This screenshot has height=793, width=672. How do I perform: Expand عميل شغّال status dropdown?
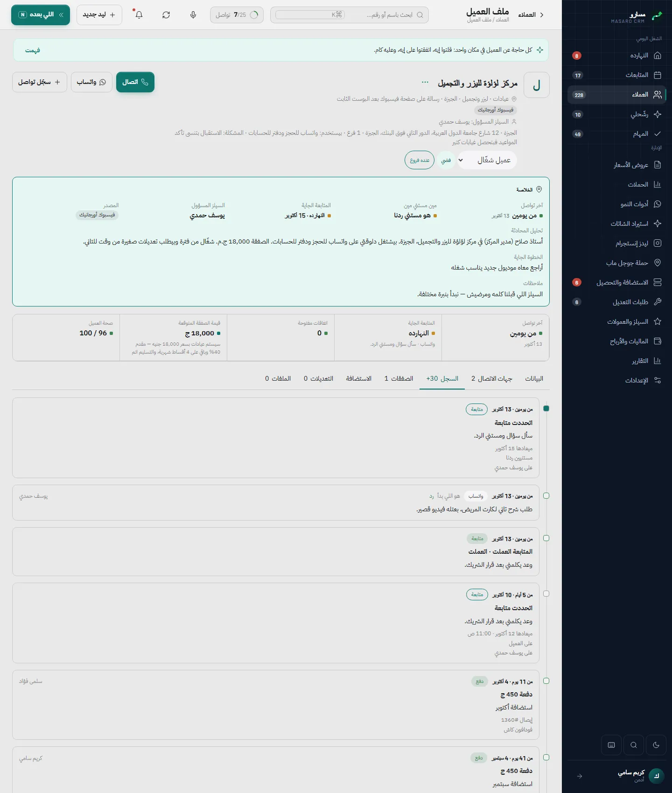click(x=487, y=160)
